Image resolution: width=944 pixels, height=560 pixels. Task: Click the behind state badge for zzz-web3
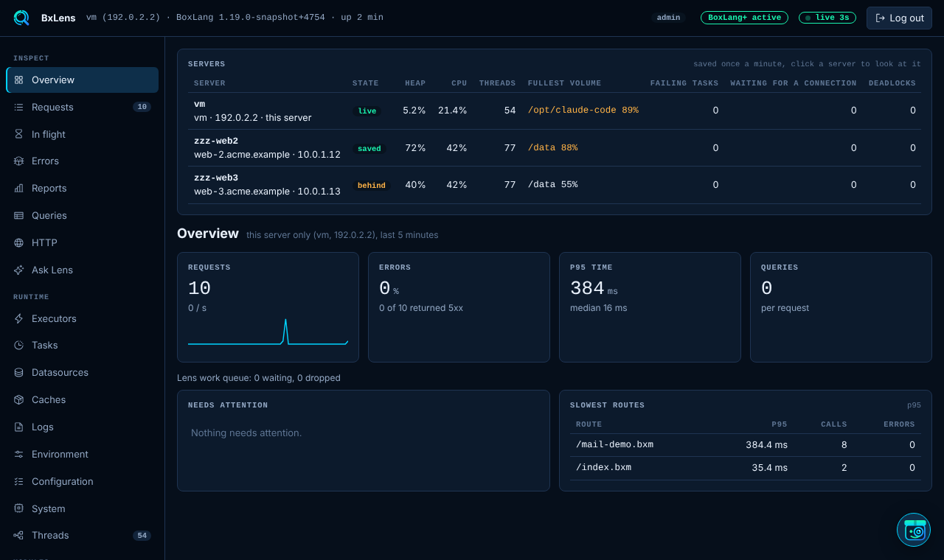tap(372, 185)
